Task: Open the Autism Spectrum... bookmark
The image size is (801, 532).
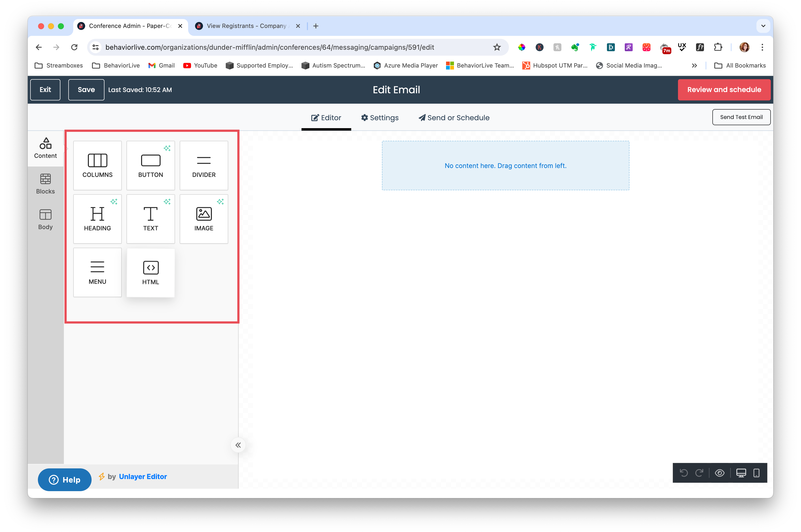Action: (333, 66)
